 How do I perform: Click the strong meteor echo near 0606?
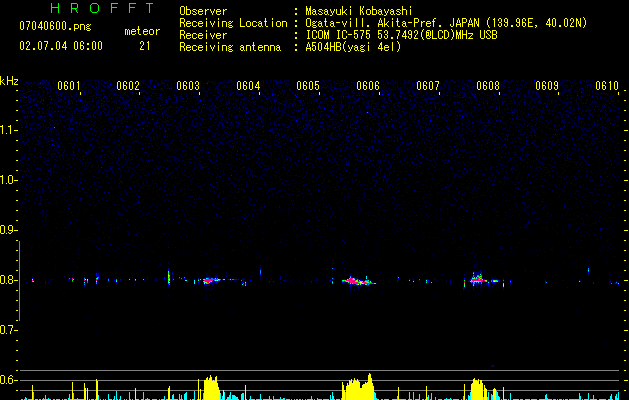click(358, 281)
